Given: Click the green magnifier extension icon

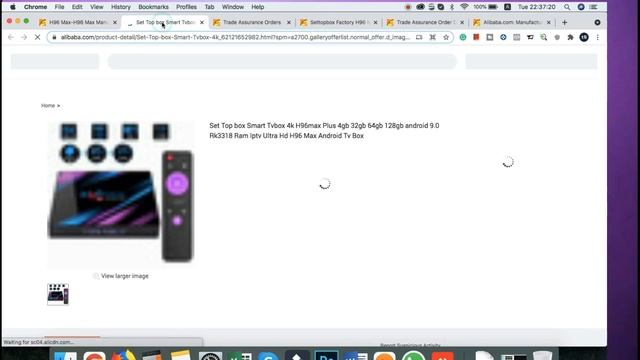Looking at the screenshot, I should pyautogui.click(x=544, y=37).
